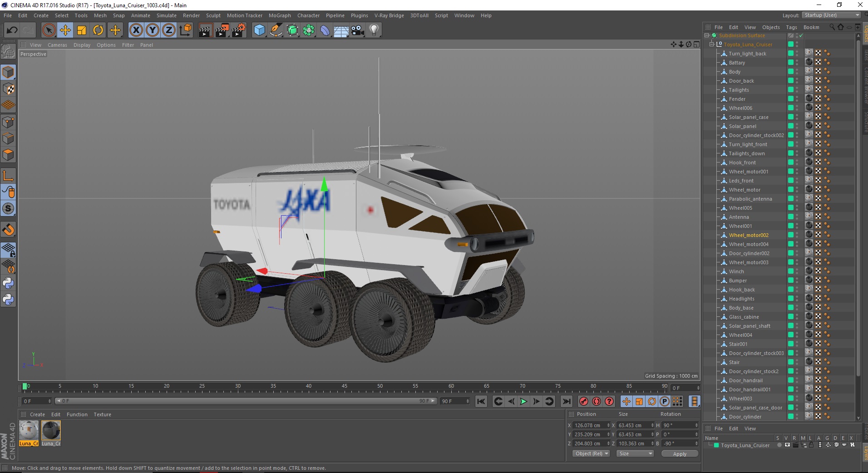Open the green Array modeling objects icon

click(x=309, y=30)
